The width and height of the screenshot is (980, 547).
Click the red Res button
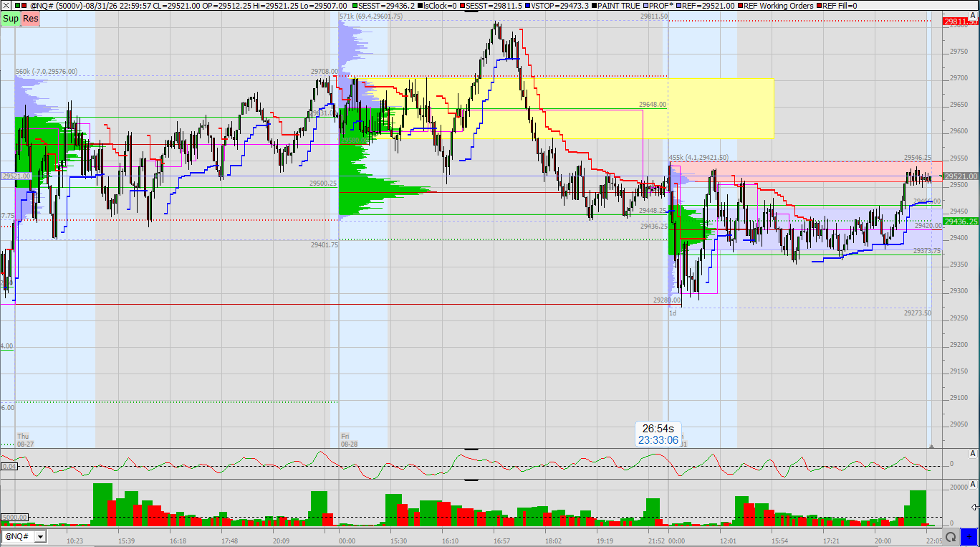pos(30,18)
